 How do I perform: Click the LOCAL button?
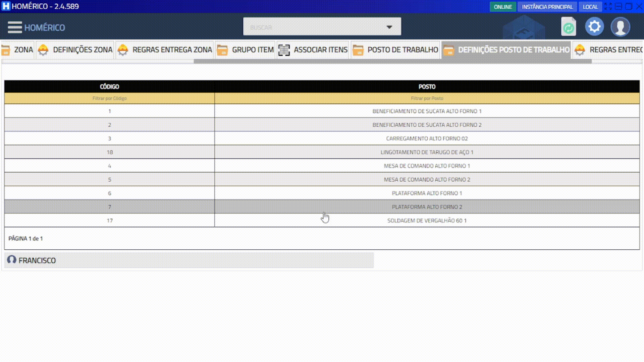click(x=590, y=7)
